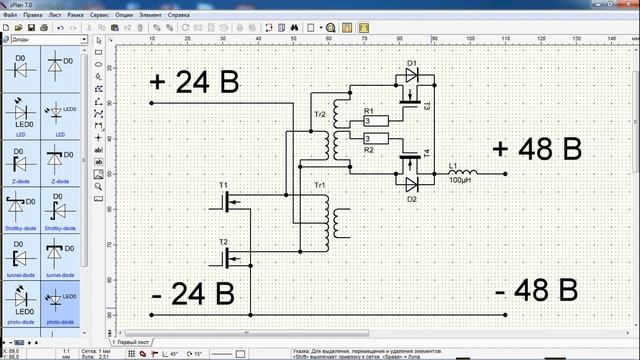Select the pointer arrow tool

[98, 40]
